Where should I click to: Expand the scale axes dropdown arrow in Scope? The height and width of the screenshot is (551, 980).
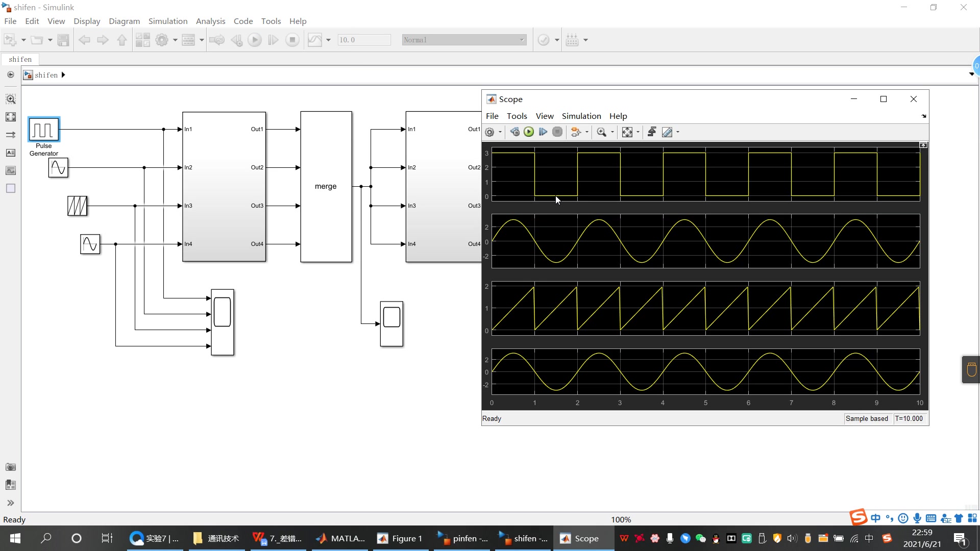click(638, 132)
